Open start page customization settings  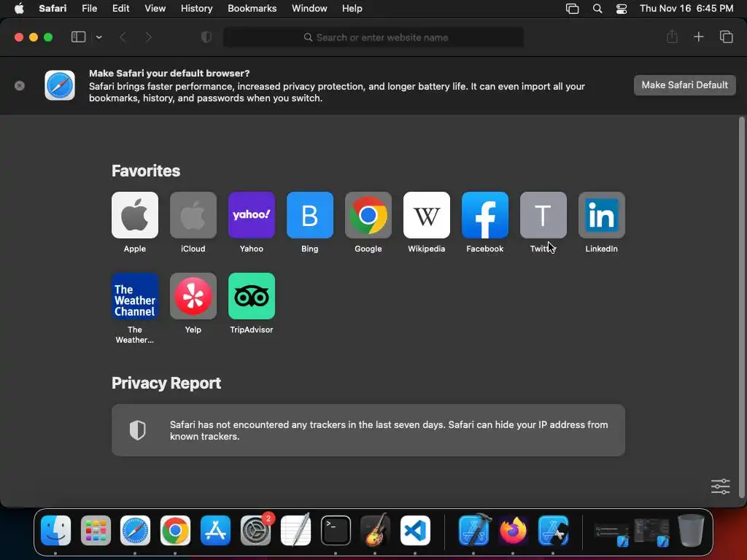coord(720,486)
